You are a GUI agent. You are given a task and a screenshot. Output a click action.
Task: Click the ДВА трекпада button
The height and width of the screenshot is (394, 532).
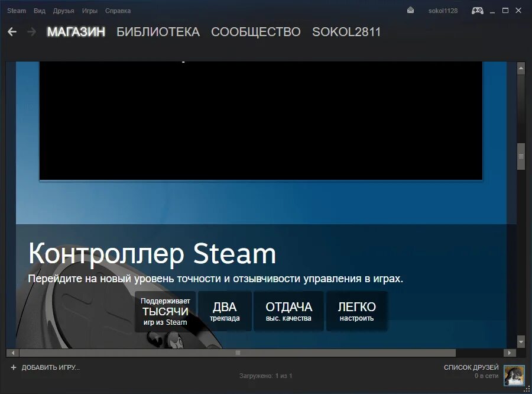tap(225, 311)
